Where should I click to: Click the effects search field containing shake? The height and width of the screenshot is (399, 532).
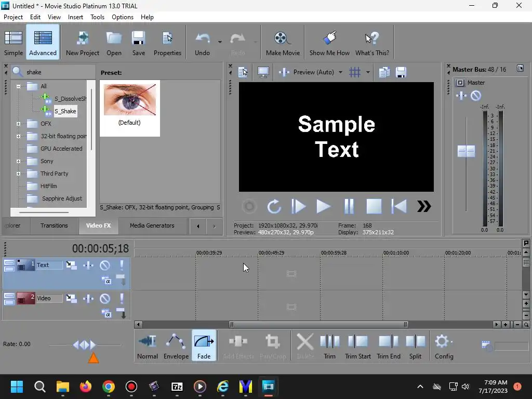pyautogui.click(x=53, y=72)
